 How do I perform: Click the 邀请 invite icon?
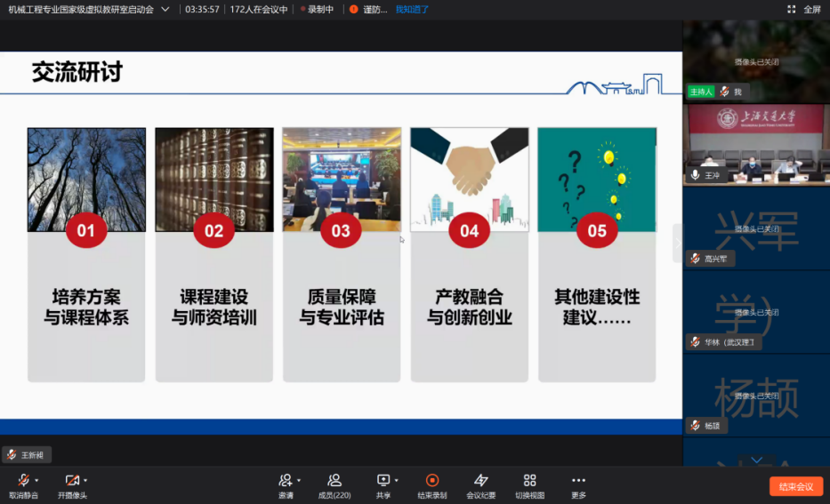pos(286,481)
